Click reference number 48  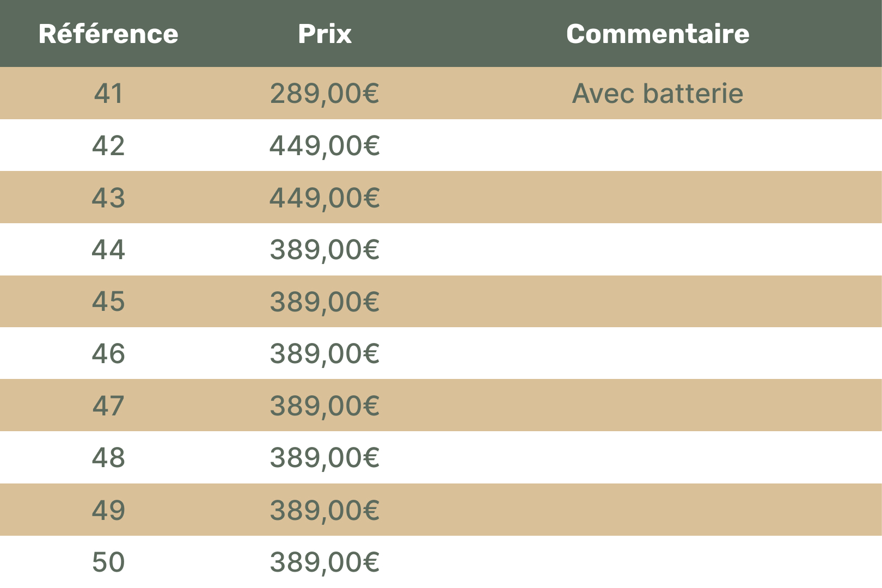108,457
